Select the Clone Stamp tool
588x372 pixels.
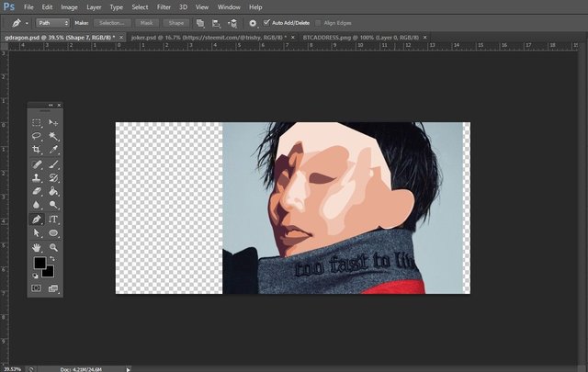point(37,177)
